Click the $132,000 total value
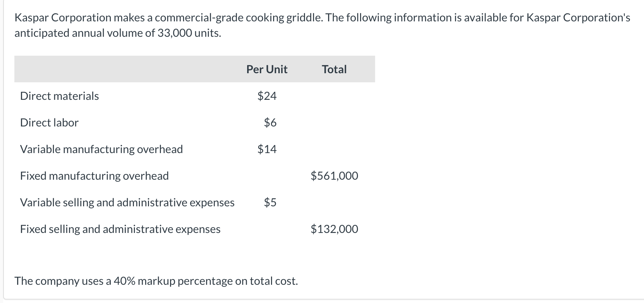Screen dimensions: 644x303 point(334,229)
